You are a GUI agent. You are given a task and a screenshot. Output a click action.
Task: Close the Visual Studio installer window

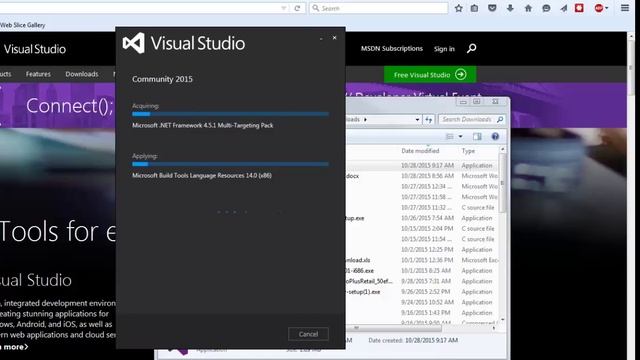[334, 38]
